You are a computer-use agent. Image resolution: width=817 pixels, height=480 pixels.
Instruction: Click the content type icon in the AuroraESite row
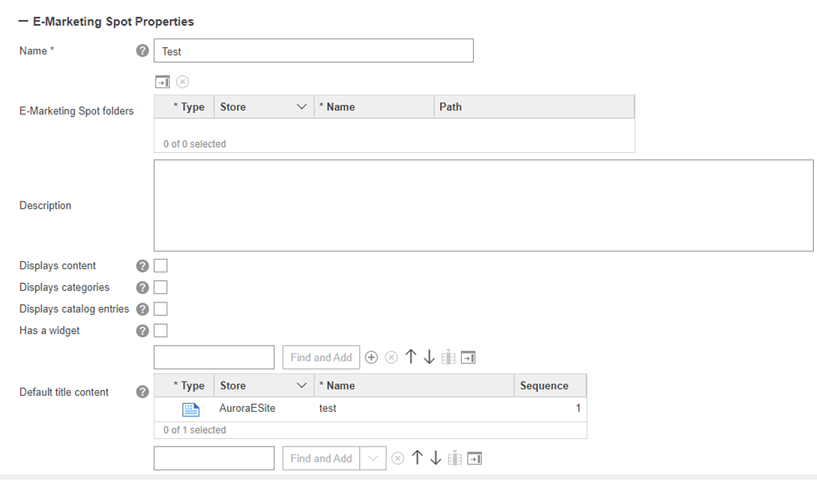pyautogui.click(x=190, y=409)
